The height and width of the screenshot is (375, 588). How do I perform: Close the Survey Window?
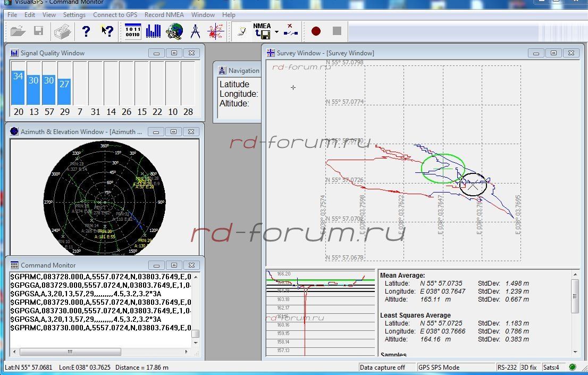(571, 53)
